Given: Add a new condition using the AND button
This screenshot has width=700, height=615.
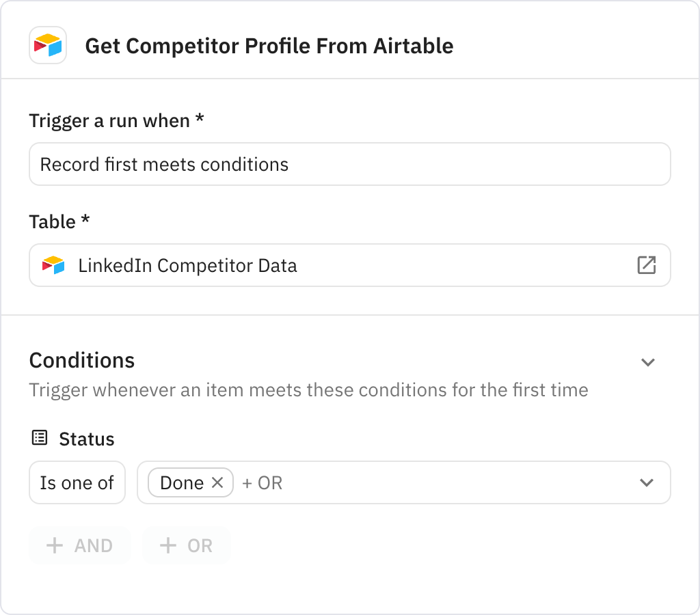Looking at the screenshot, I should click(x=80, y=545).
